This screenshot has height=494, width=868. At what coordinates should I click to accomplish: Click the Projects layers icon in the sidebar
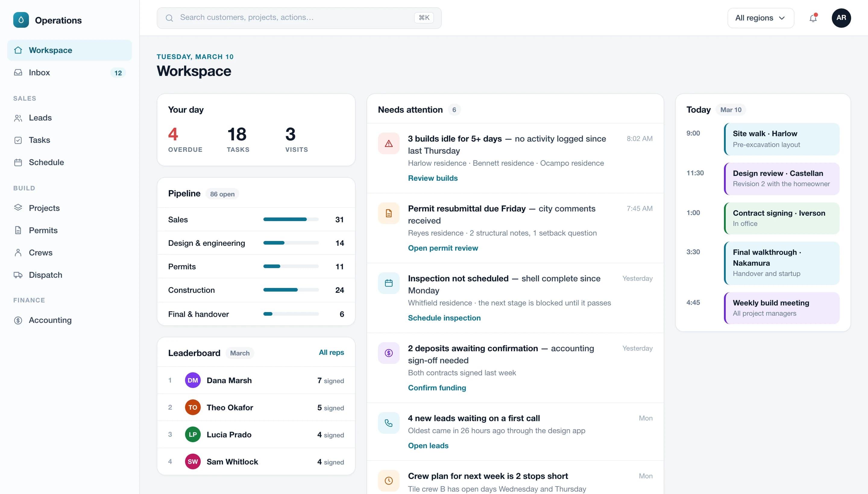[x=18, y=207]
